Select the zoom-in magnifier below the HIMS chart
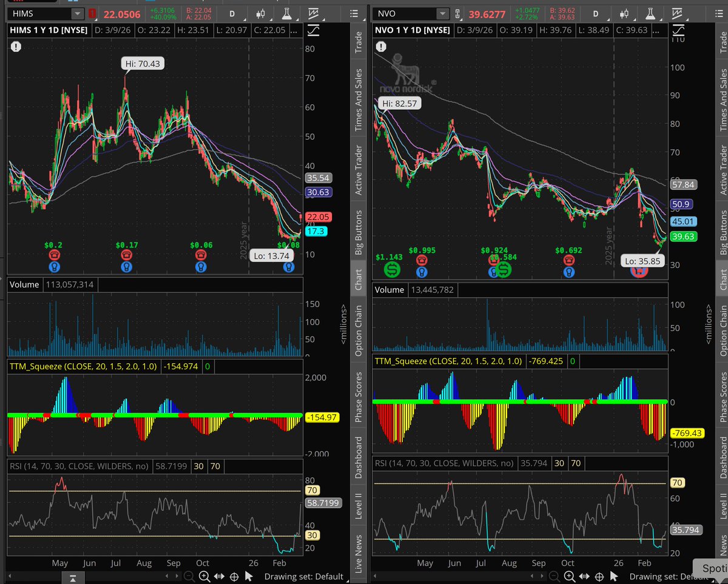Viewport: 728px width, 584px height. [x=204, y=577]
